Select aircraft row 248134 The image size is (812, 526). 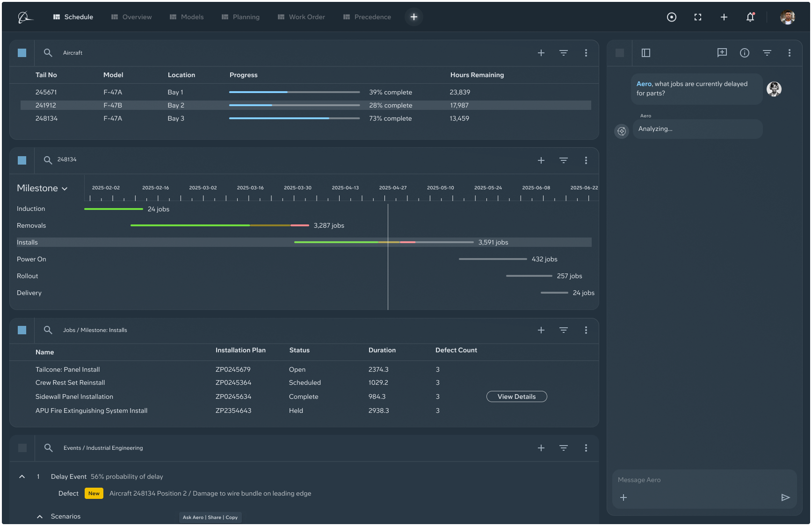(x=306, y=118)
